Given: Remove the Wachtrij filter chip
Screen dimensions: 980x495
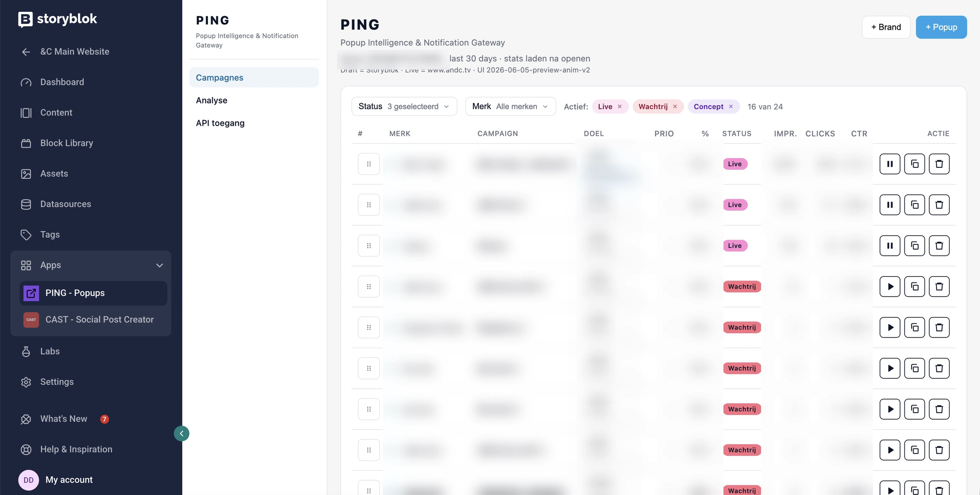Looking at the screenshot, I should coord(675,107).
